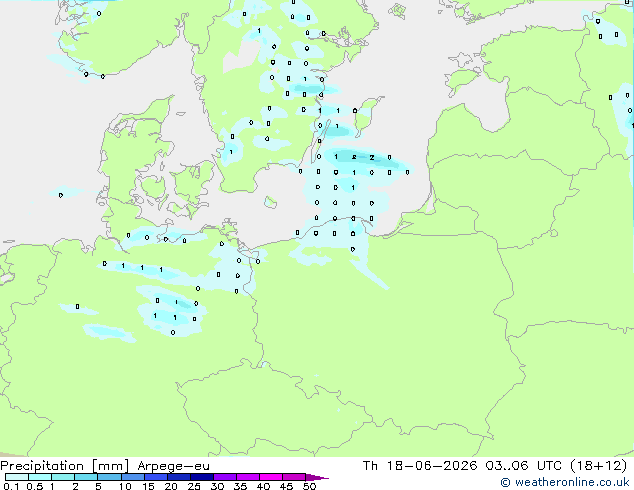This screenshot has width=634, height=490.
Task: Click the 15–20 mm legend color swatch
Action: click(x=156, y=477)
